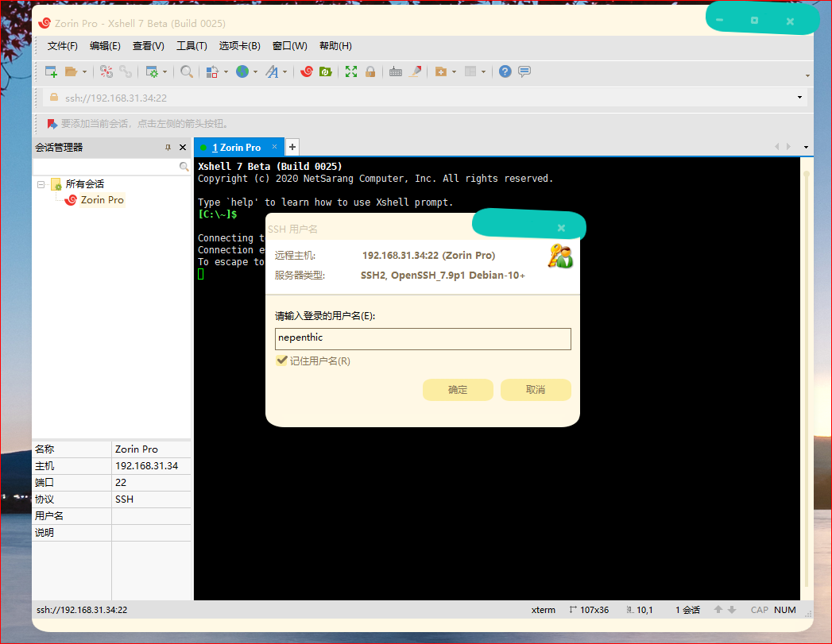Pin the session manager panel

click(168, 148)
